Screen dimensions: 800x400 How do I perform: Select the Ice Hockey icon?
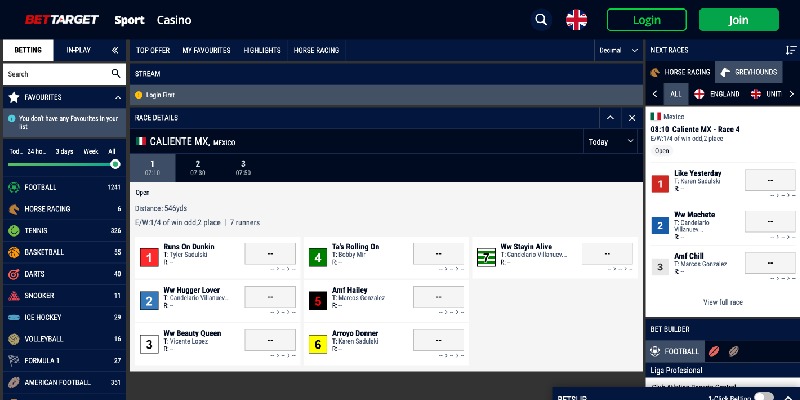click(14, 317)
